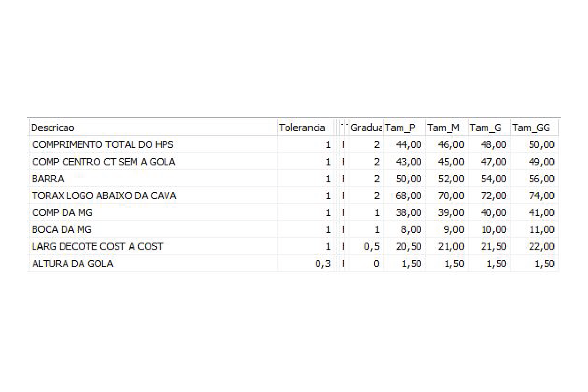Viewport: 588px width, 392px height.
Task: Select the Gradua column header
Action: (366, 128)
